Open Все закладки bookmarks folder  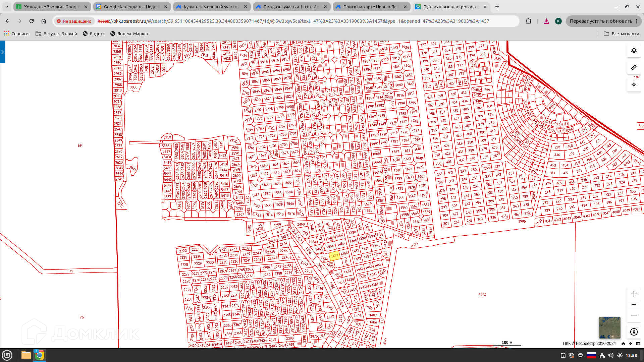coord(621,34)
